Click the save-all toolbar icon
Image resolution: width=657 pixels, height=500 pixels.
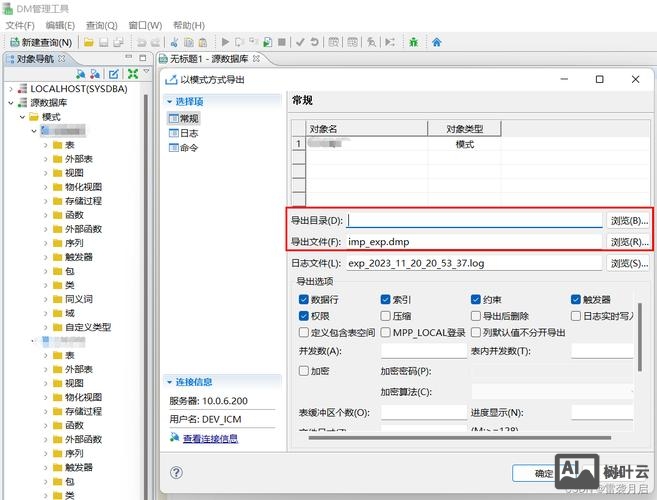(x=119, y=42)
